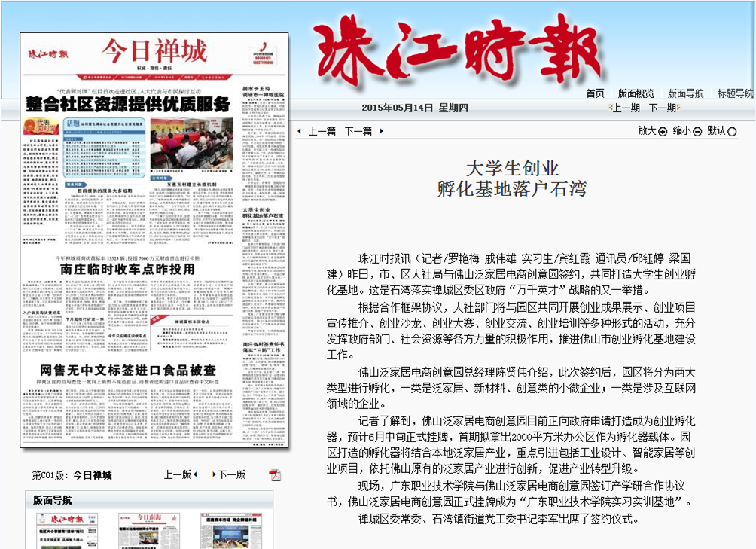Go to previous article 上一篇
Image resolution: width=756 pixels, height=549 pixels.
pos(322,131)
